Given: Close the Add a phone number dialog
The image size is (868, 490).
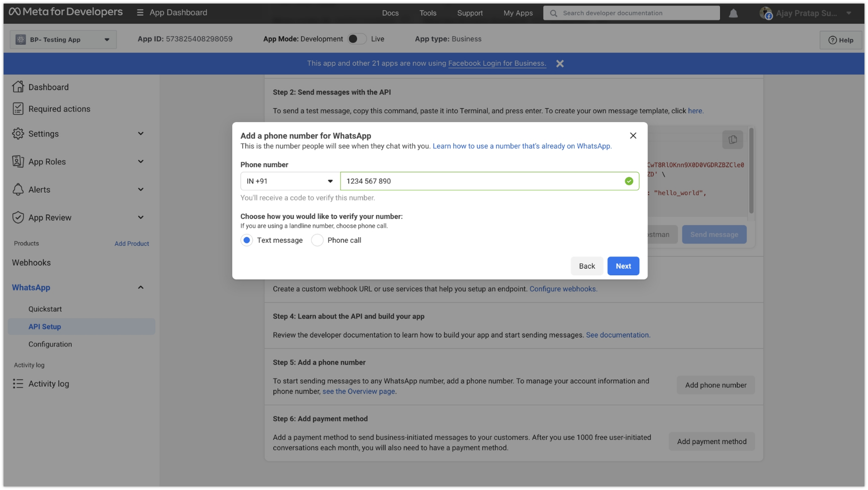Looking at the screenshot, I should (x=633, y=135).
